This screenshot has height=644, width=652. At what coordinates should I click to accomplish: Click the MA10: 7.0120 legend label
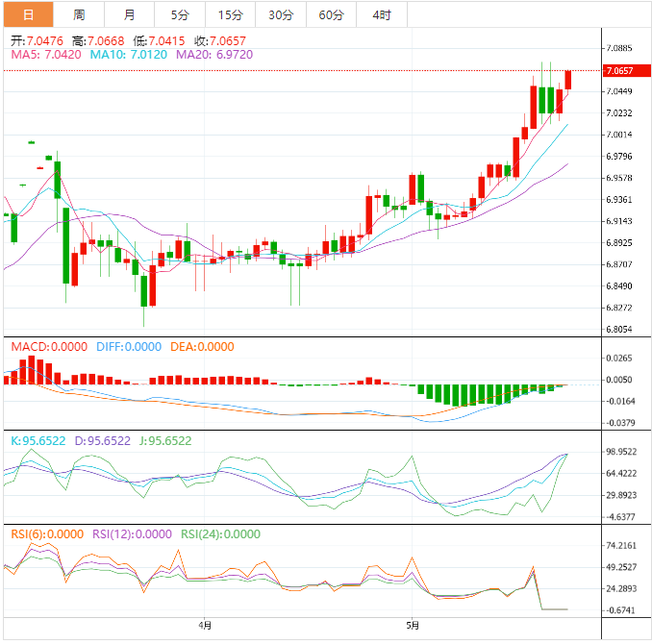(x=129, y=55)
